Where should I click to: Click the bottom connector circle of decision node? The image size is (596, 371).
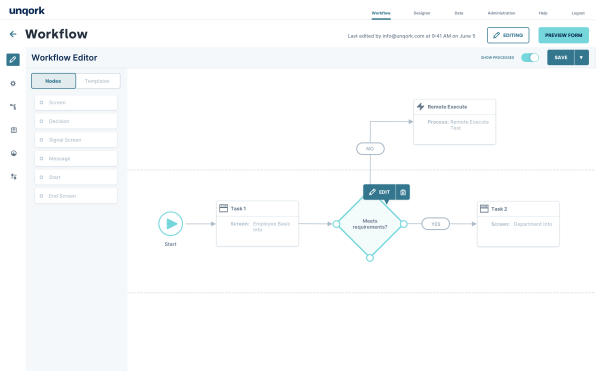[x=370, y=258]
